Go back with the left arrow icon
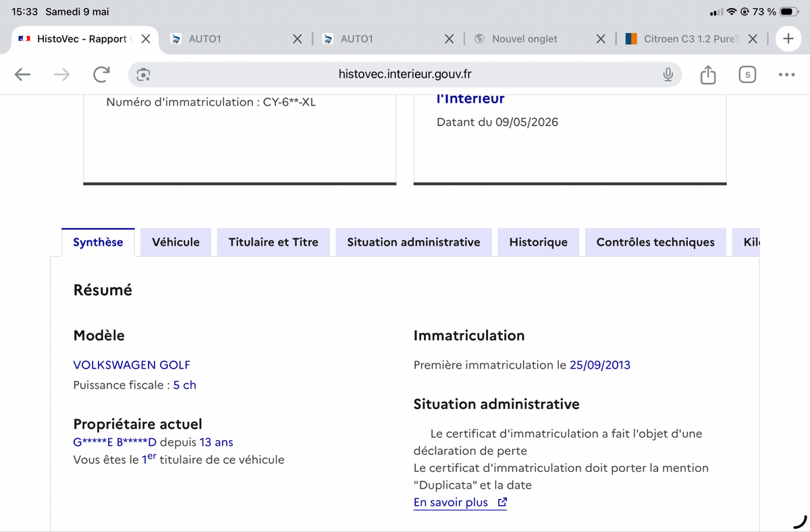The image size is (810, 532). [x=23, y=75]
